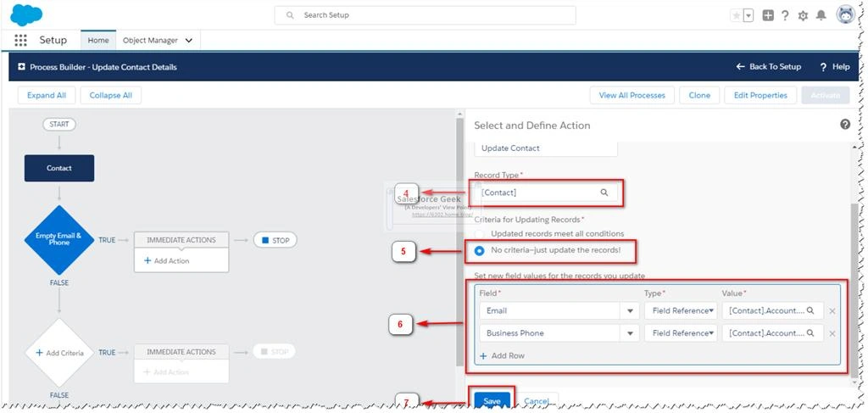Click Add Row link

coord(502,356)
